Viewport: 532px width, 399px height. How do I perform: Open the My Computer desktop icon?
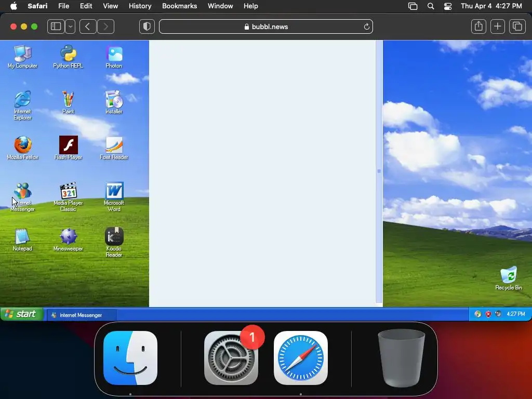click(x=22, y=57)
